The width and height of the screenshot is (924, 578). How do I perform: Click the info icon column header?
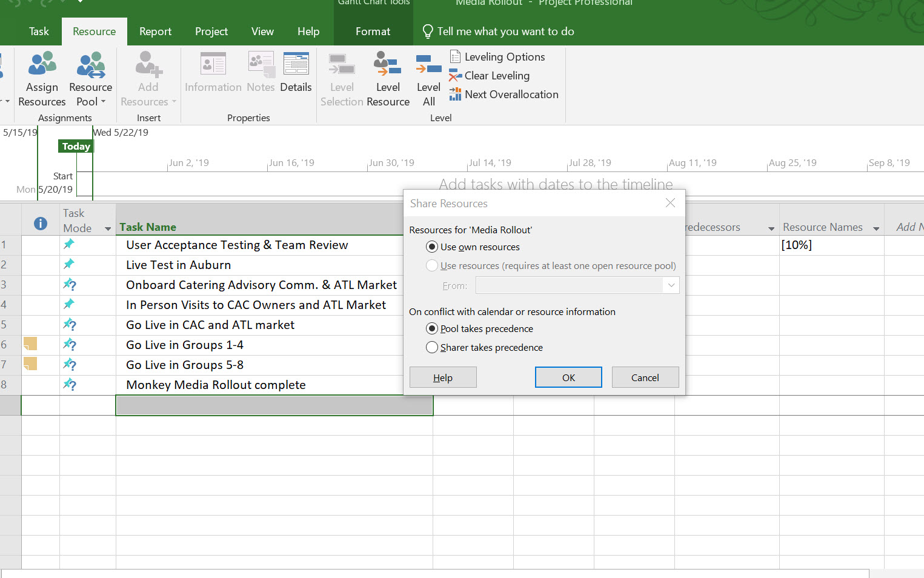pyautogui.click(x=41, y=224)
